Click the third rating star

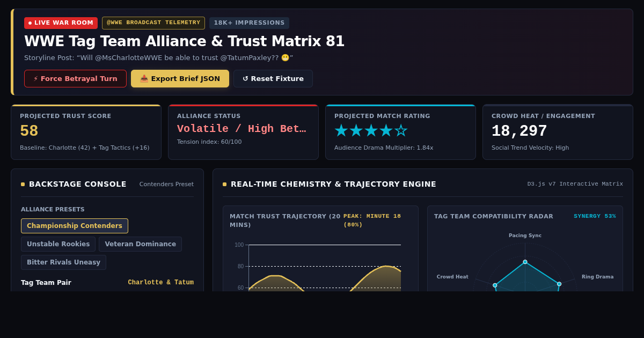coord(371,130)
